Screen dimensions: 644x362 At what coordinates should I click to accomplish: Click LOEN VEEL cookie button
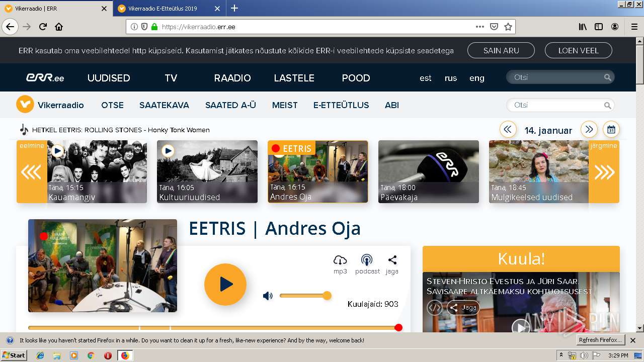579,50
